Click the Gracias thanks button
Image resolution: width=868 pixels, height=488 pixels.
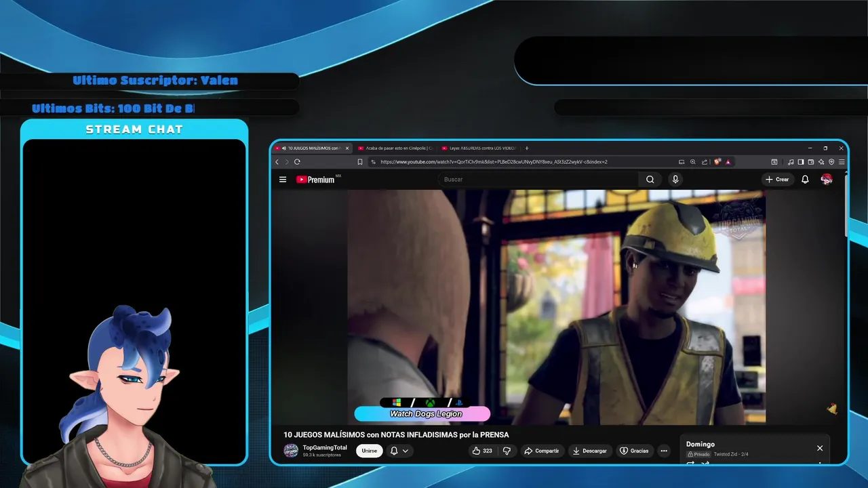(634, 451)
